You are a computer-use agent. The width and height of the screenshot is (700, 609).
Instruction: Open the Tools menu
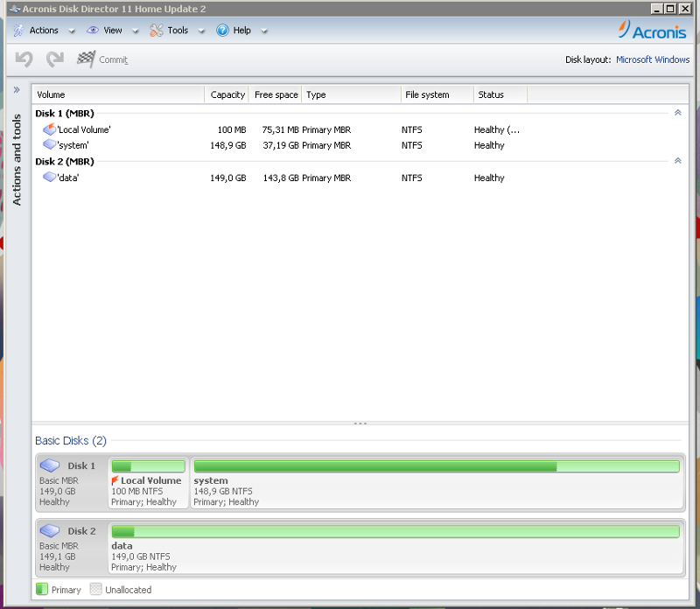[178, 31]
